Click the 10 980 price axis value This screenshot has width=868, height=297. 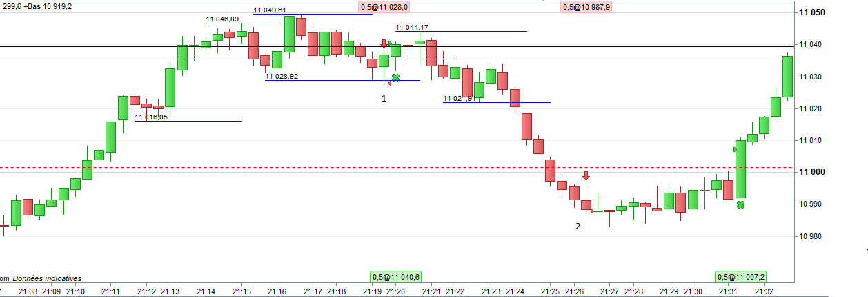coord(811,236)
